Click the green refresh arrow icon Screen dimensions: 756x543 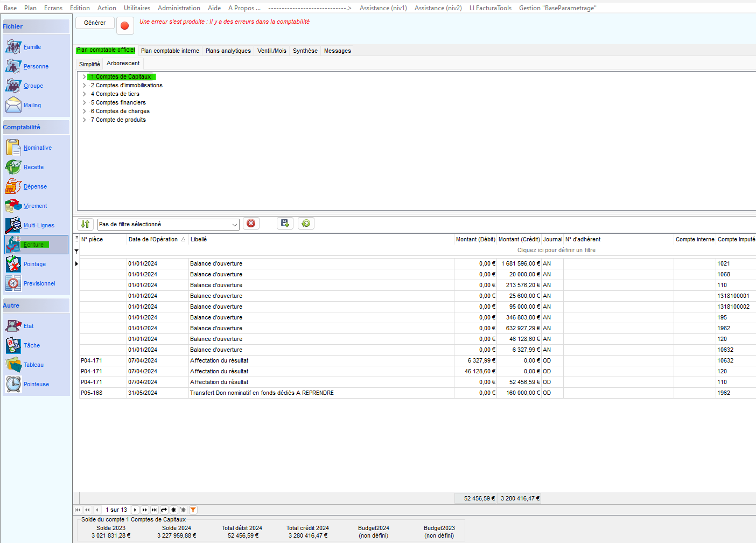click(306, 224)
